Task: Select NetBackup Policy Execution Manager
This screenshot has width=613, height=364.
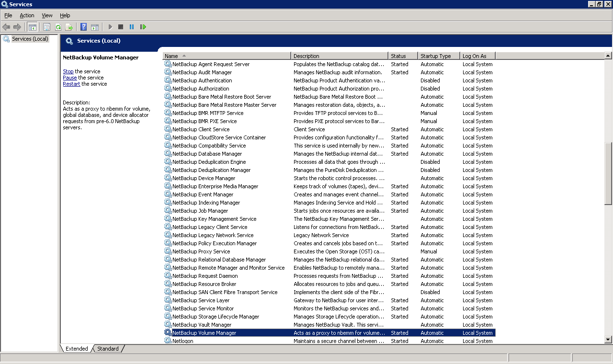Action: (x=329, y=243)
